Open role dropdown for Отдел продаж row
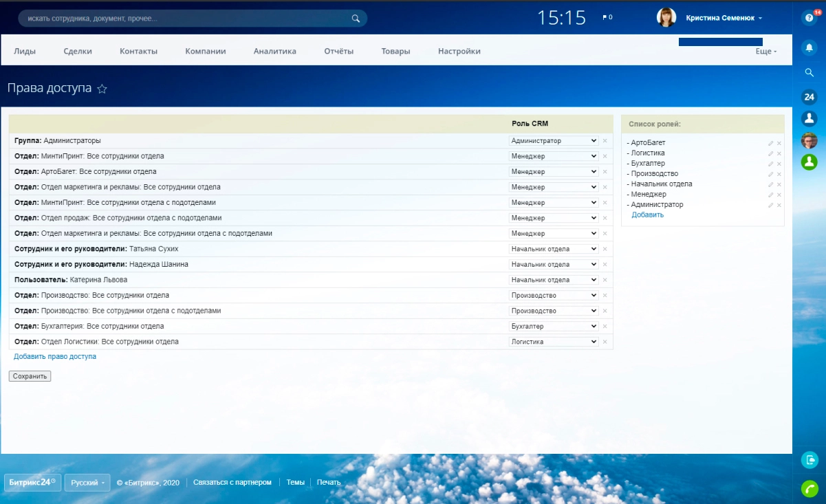826x504 pixels. click(x=554, y=218)
